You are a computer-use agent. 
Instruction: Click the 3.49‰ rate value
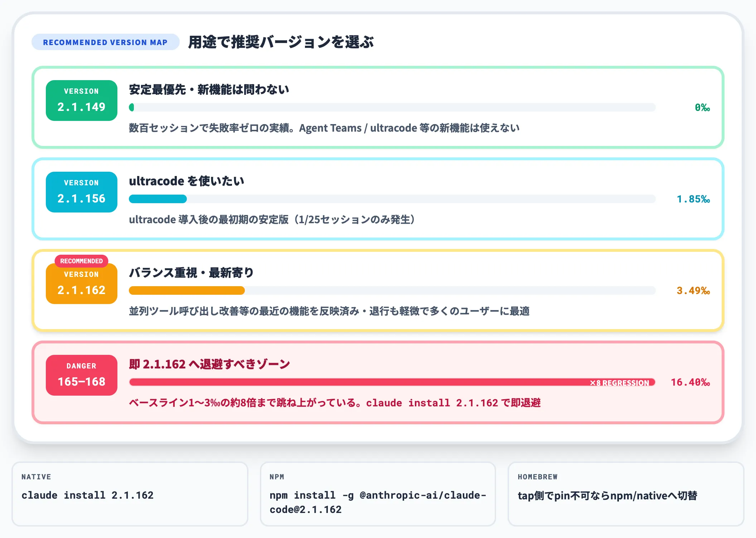pyautogui.click(x=693, y=291)
